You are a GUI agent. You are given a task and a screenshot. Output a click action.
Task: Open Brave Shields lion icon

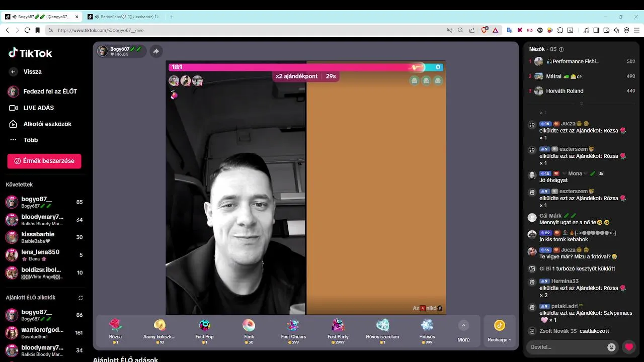tap(485, 30)
